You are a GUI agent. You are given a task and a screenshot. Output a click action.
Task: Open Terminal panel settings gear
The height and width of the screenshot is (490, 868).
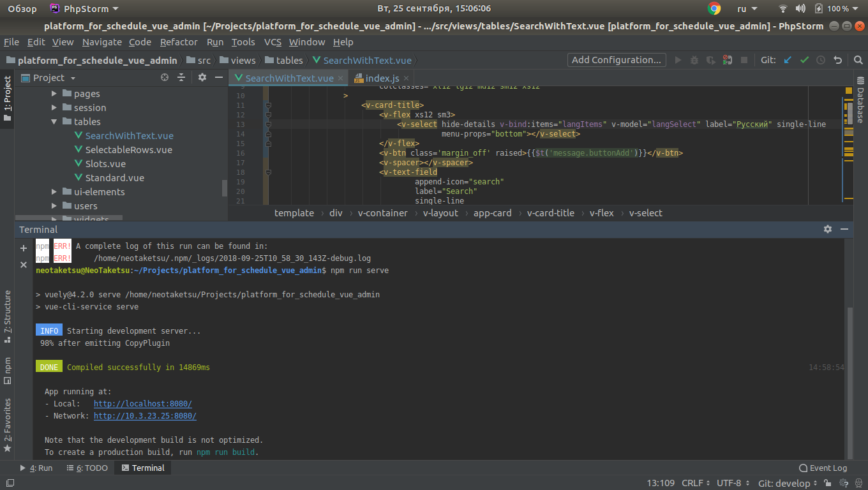(828, 229)
